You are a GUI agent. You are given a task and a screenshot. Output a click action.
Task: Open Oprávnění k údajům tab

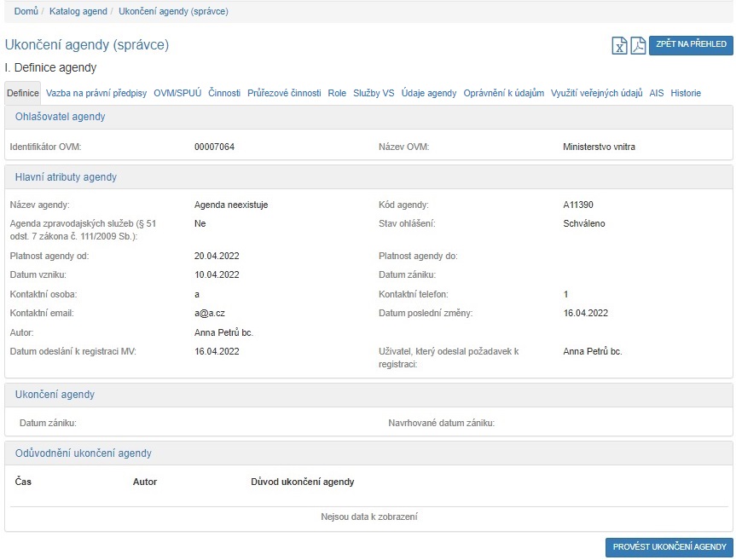[503, 93]
